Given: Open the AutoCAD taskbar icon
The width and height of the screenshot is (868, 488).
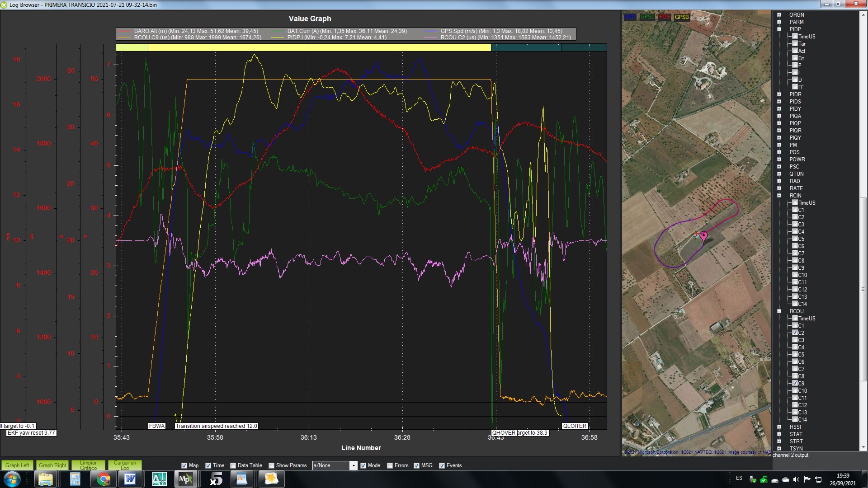Looking at the screenshot, I should tap(159, 479).
